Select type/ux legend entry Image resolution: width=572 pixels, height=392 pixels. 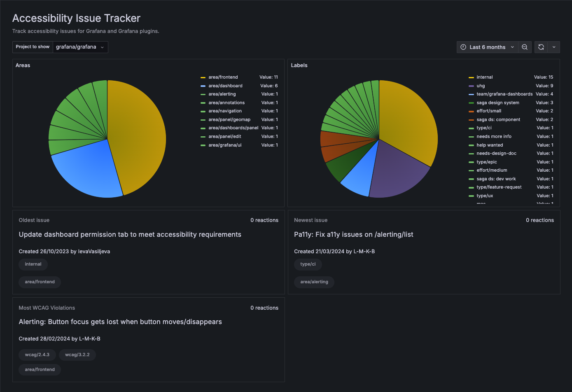coord(485,196)
